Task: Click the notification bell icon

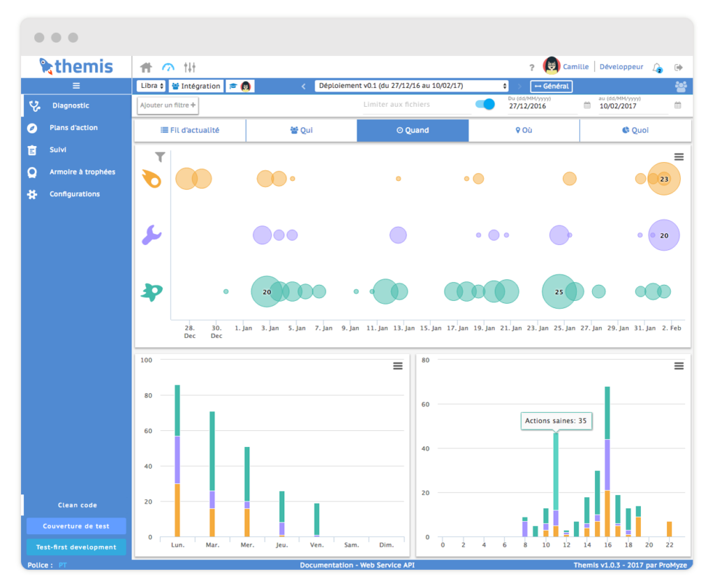Action: click(657, 68)
